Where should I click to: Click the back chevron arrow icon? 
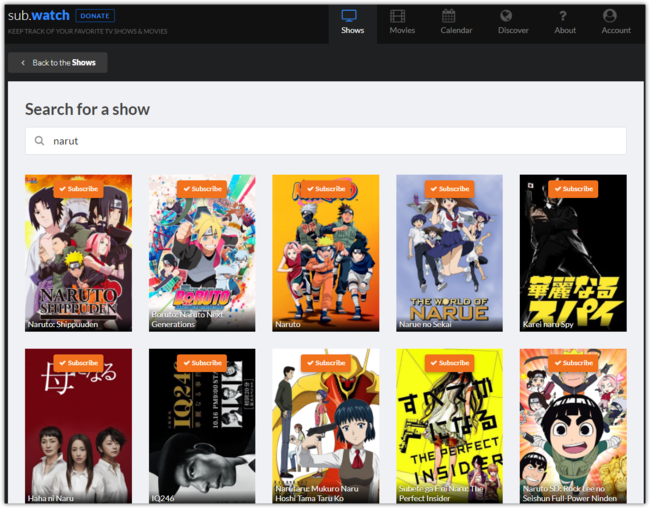(23, 63)
